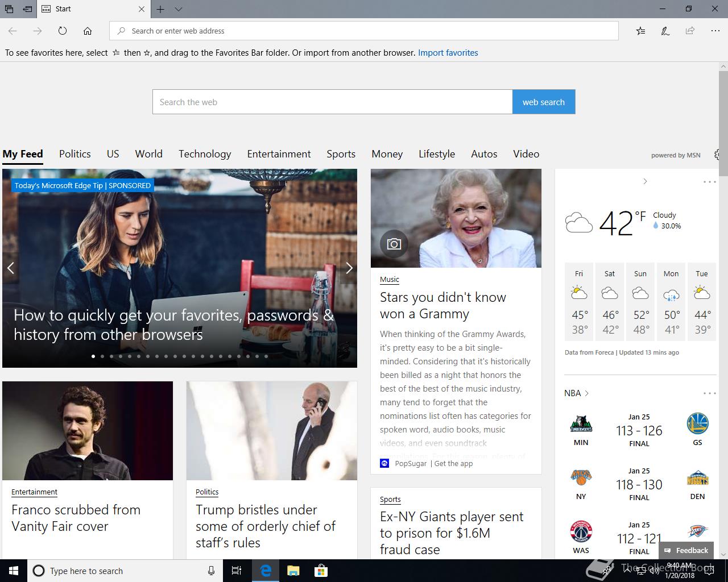Image resolution: width=728 pixels, height=582 pixels.
Task: Open Ex-NY Giants player prison article
Action: click(x=452, y=533)
